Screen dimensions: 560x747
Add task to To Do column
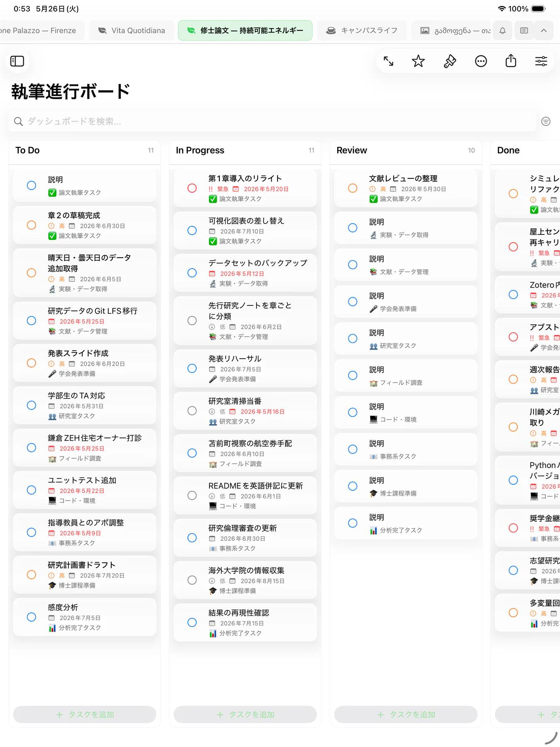85,715
